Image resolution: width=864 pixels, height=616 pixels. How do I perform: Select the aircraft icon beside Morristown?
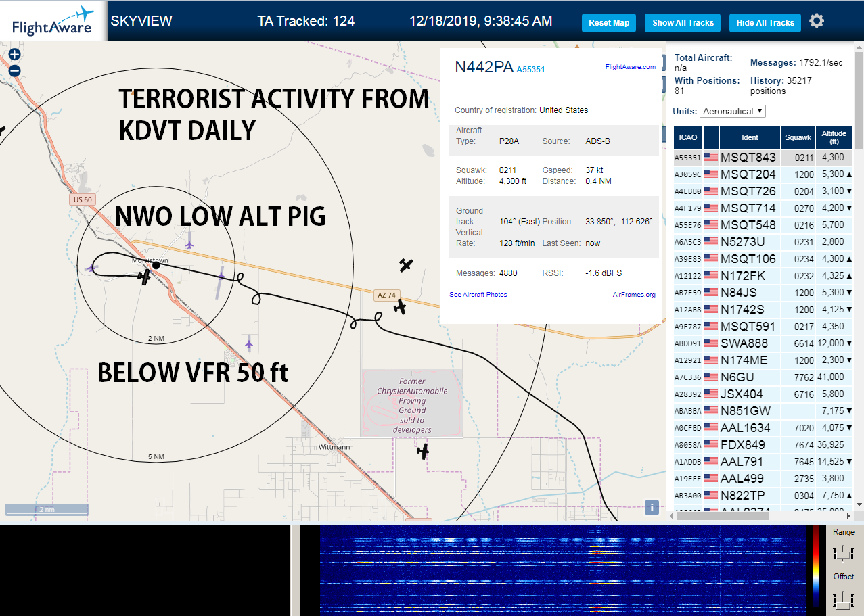click(144, 276)
